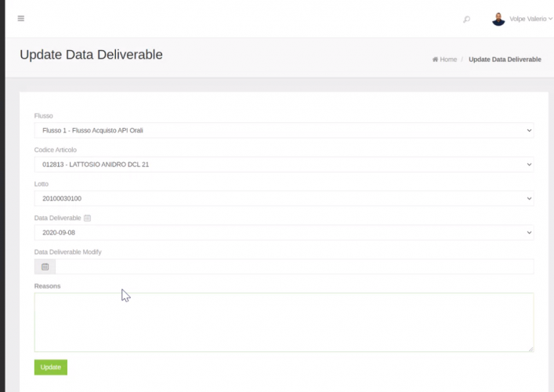
Task: Open the Codice Articolo dropdown
Action: (284, 165)
